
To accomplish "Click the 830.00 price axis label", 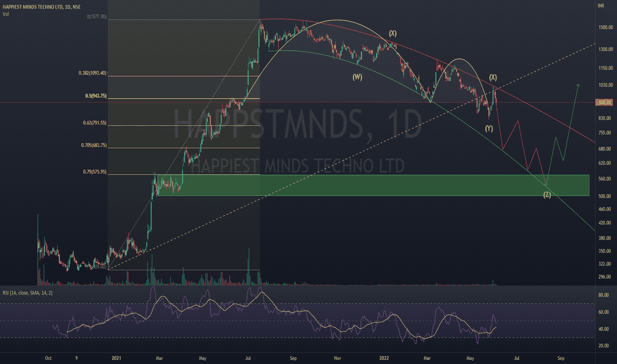I will tap(606, 118).
